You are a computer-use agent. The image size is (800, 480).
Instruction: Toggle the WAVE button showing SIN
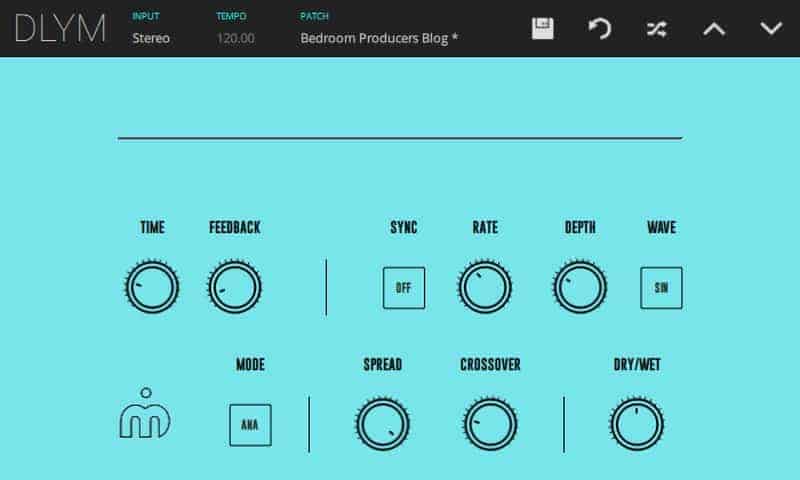click(661, 288)
